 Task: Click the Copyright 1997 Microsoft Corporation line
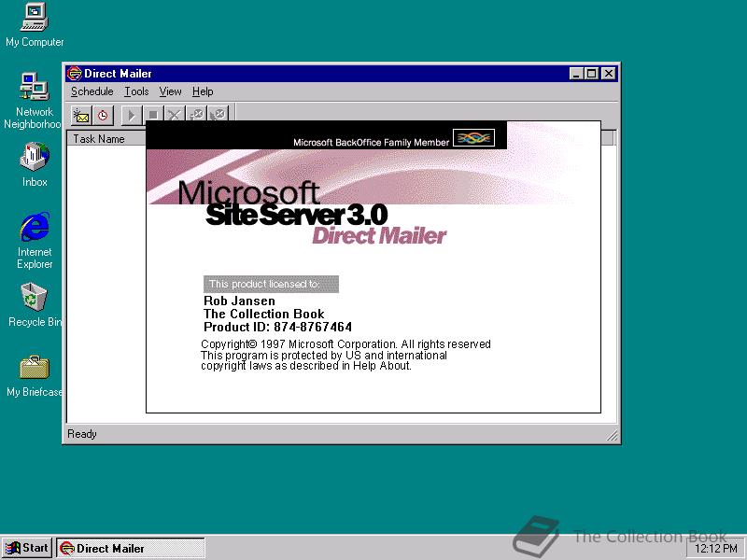coord(345,344)
